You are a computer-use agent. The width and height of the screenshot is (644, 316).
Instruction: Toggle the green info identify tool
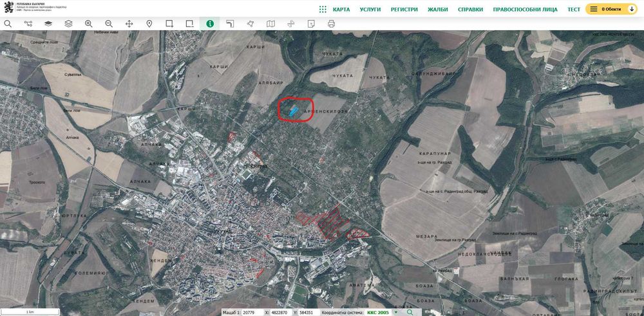click(209, 24)
